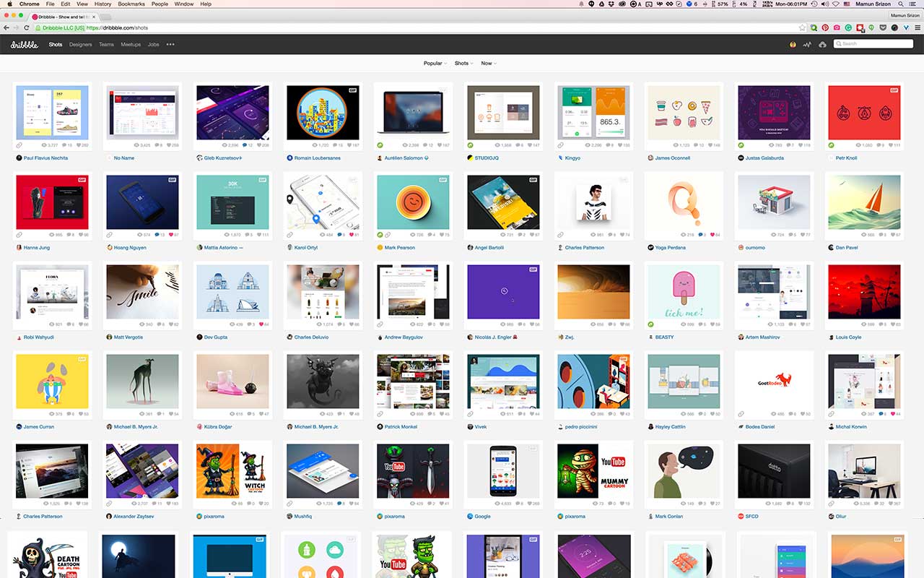Open the circular city illustration shot thumbnail
This screenshot has width=924, height=578.
[323, 112]
